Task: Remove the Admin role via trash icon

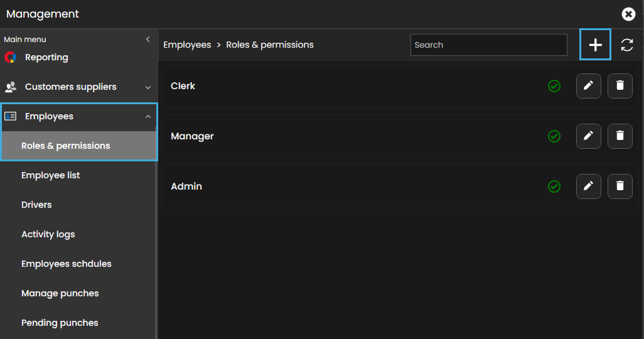Action: tap(620, 186)
